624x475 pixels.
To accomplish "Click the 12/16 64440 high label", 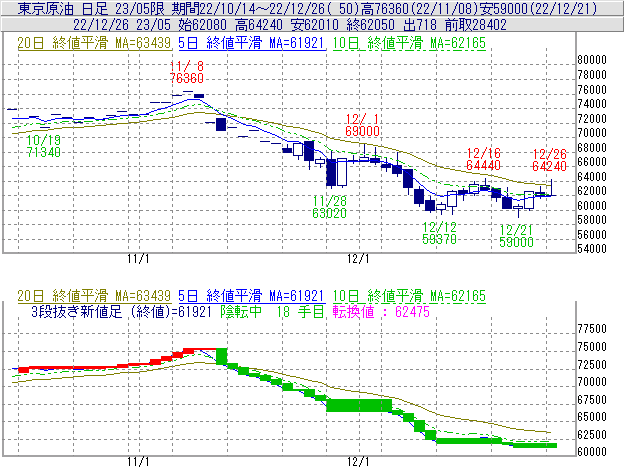I will tap(483, 159).
